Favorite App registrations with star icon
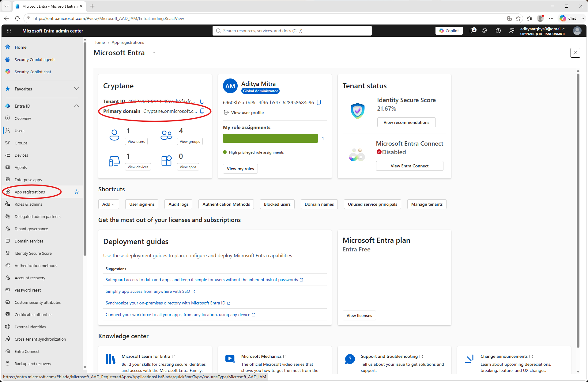Viewport: 588px width, 382px height. [77, 192]
